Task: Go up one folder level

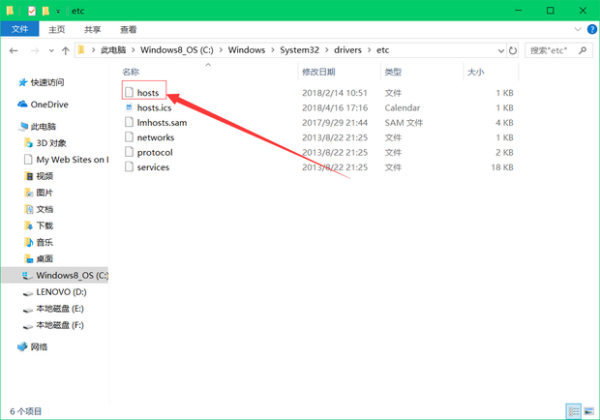Action: (x=65, y=49)
